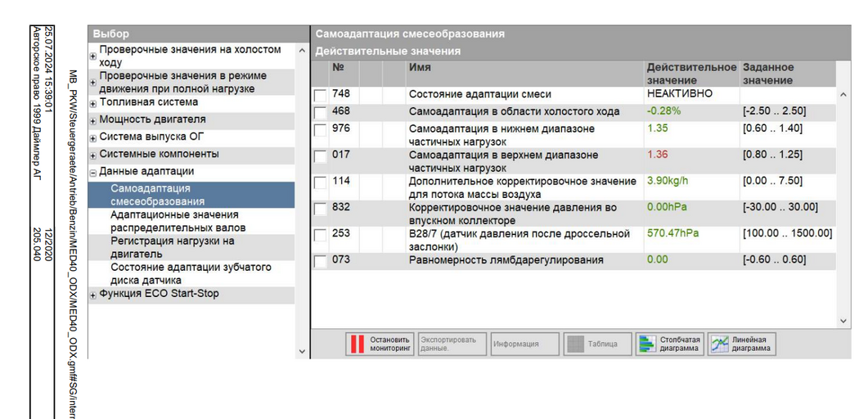Image resolution: width=868 pixels, height=419 pixels.
Task: Enable checkbox for row 114 air mass flow
Action: click(x=320, y=182)
